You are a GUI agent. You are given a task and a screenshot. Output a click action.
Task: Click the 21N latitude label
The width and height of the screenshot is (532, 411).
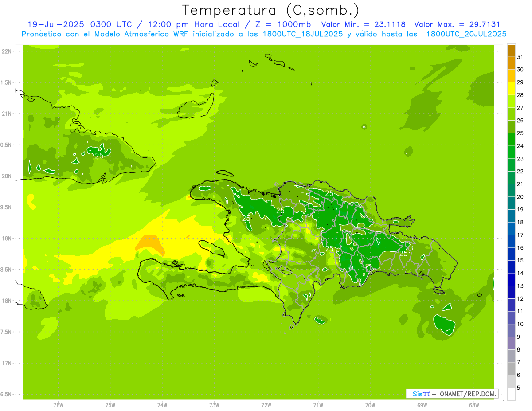[7, 114]
